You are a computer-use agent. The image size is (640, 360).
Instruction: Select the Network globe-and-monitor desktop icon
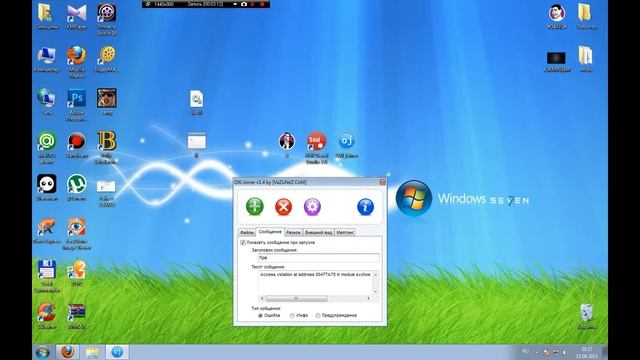[x=47, y=102]
